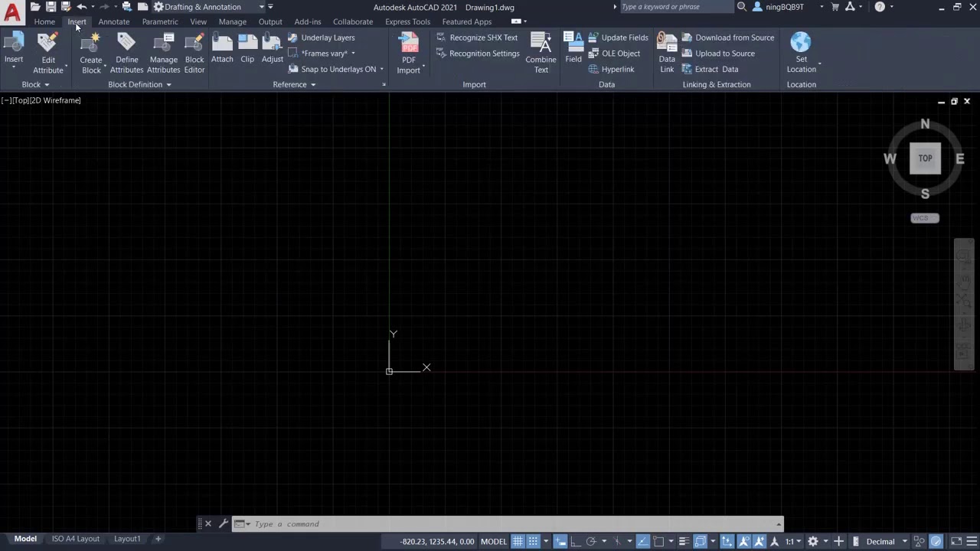Click the viewport controls label [-][Top][2D Wireframe]
The height and width of the screenshot is (551, 980).
[41, 100]
